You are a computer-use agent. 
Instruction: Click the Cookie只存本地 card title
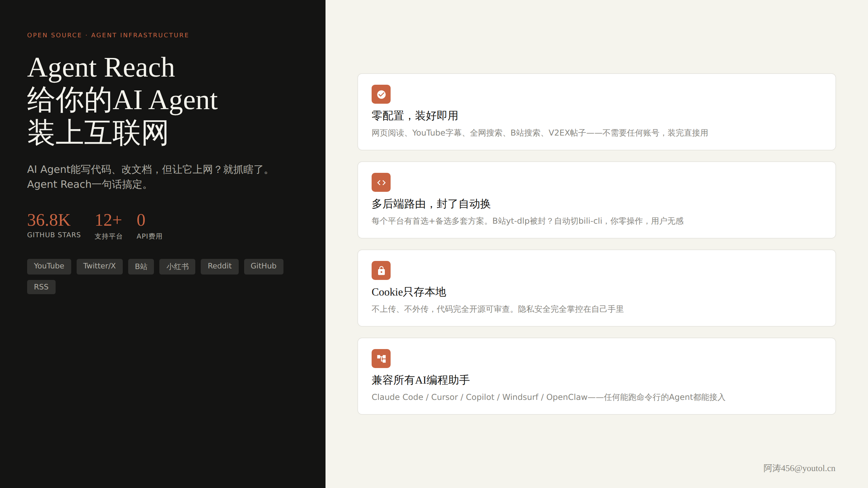point(409,292)
